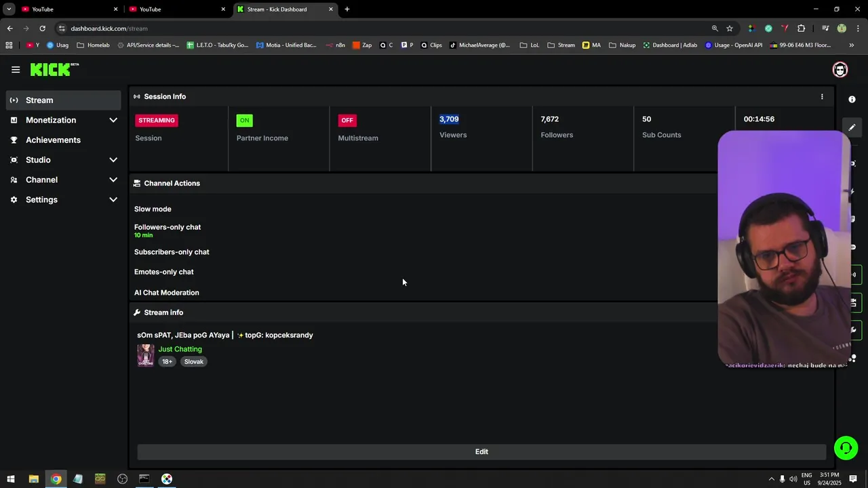The height and width of the screenshot is (488, 868).
Task: Open the Usage - OpenAI API bookmark
Action: coord(734,45)
